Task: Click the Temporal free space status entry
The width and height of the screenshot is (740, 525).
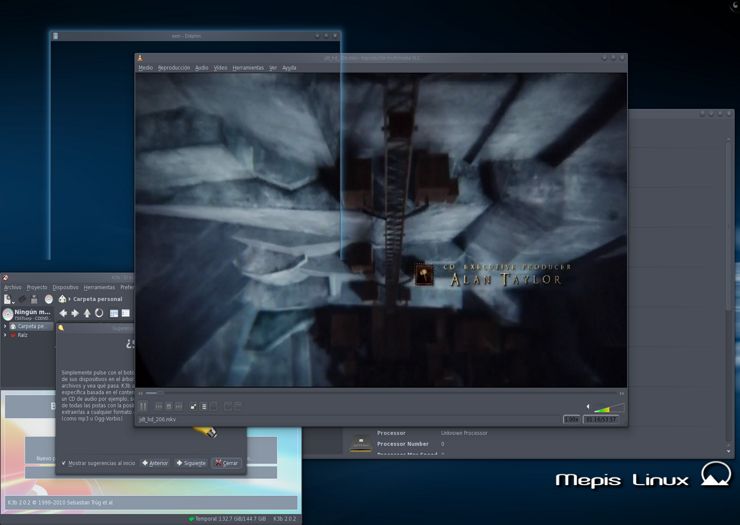Action: (227, 519)
